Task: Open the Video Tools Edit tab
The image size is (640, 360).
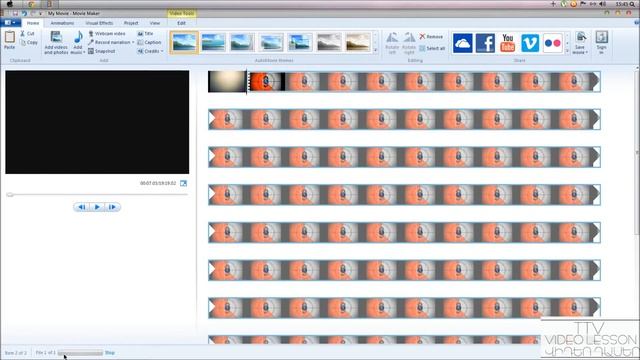Action: point(182,23)
